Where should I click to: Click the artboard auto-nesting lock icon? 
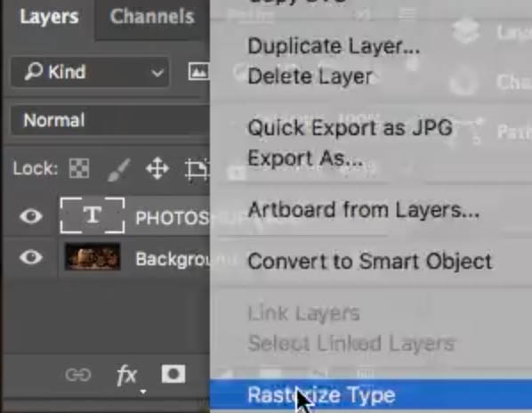tap(197, 168)
